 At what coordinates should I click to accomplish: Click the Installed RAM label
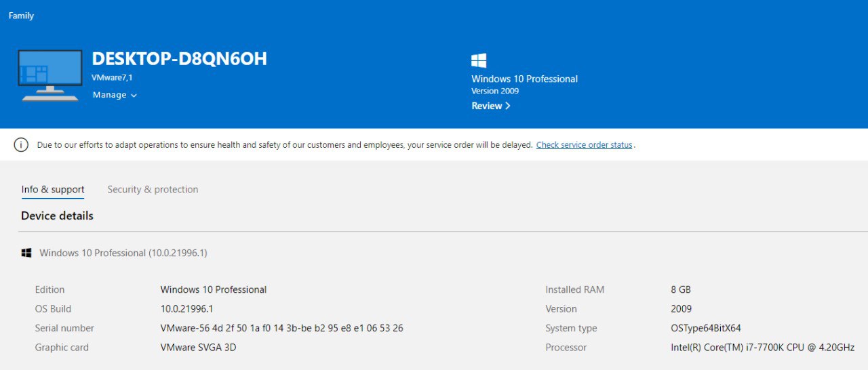pos(574,289)
